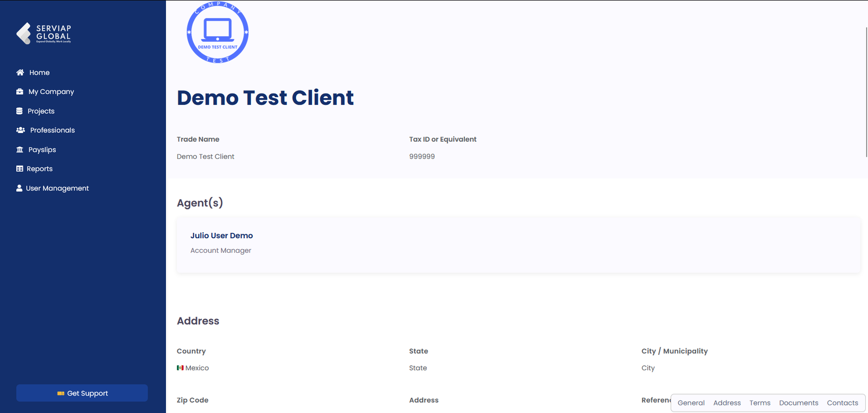868x413 pixels.
Task: Navigate to the Contacts section tab
Action: (x=842, y=403)
